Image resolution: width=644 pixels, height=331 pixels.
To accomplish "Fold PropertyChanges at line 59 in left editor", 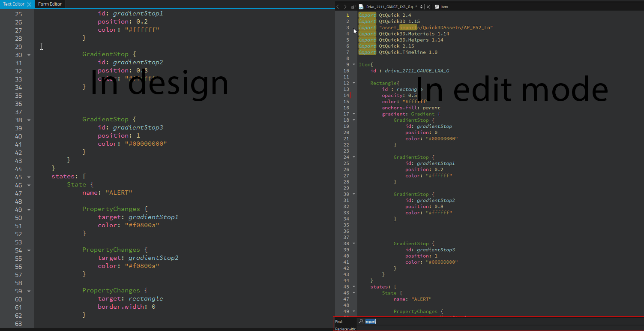I will [x=29, y=291].
